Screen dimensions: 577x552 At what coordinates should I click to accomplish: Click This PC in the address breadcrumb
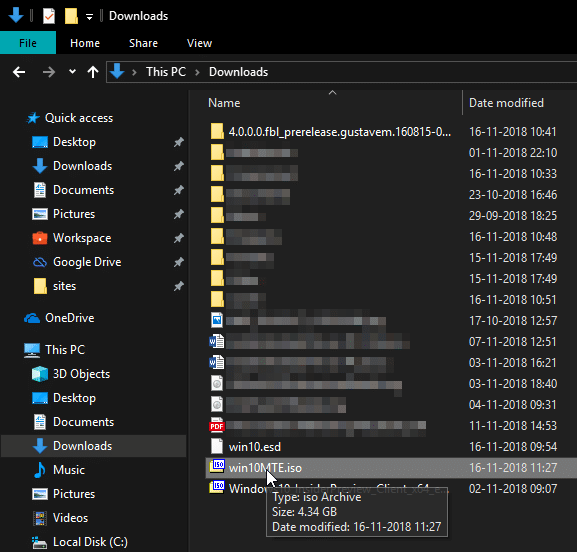tap(166, 72)
